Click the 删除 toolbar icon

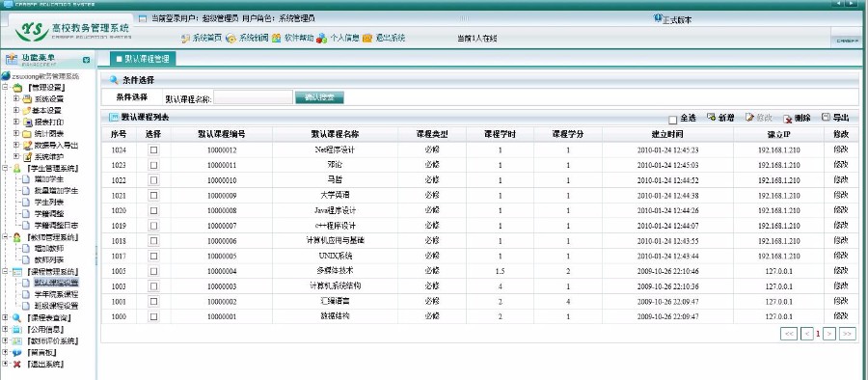(x=788, y=118)
